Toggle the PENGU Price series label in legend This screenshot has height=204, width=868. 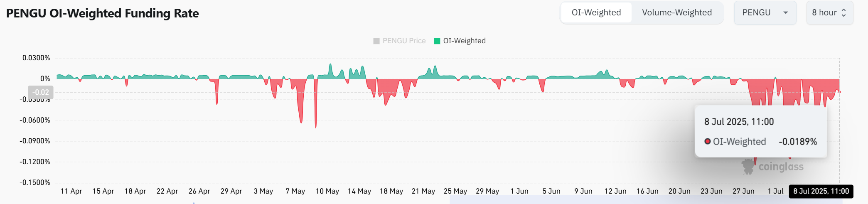point(404,41)
